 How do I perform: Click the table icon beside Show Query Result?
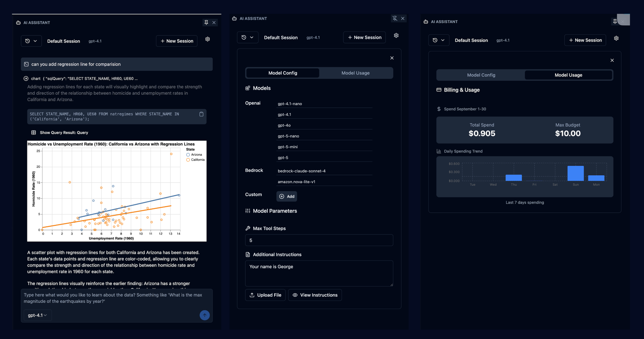click(x=33, y=133)
